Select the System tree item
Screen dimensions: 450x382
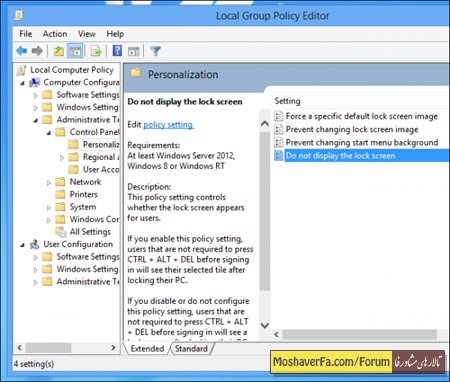click(x=83, y=207)
